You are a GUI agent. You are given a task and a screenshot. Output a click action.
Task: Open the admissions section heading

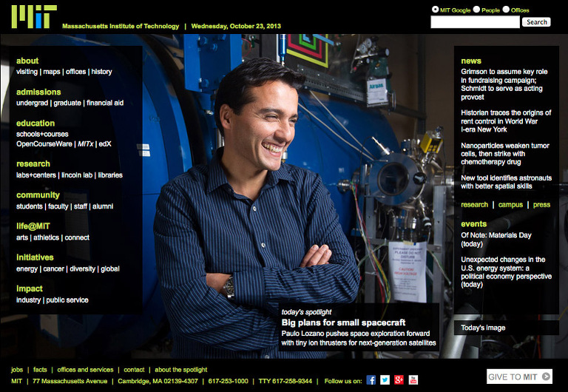[38, 92]
